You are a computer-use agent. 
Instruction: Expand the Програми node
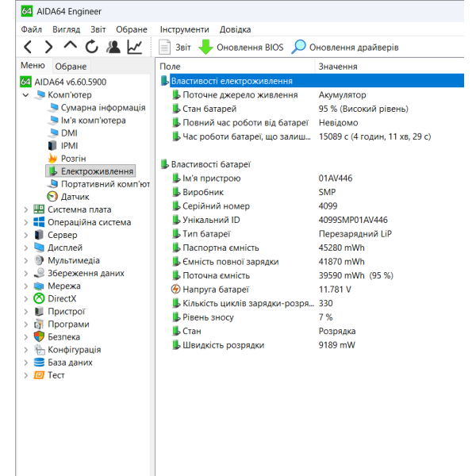pos(26,324)
